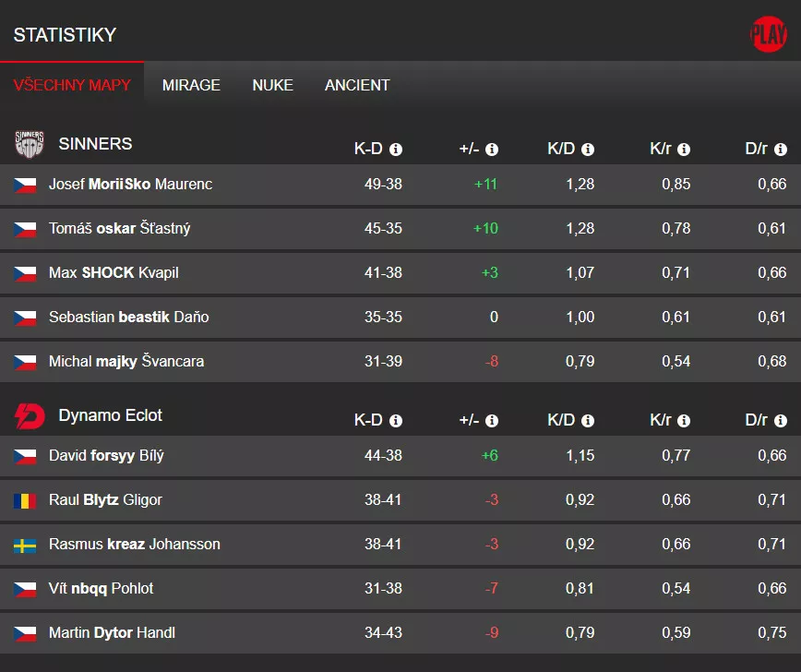
Task: Open player Josef MoriiSko Maurenc
Action: pos(130,185)
